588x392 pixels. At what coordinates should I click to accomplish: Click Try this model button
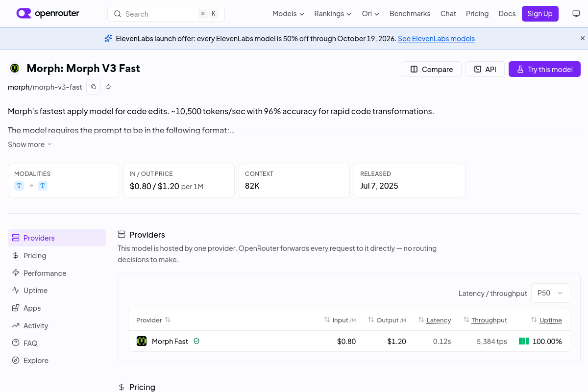[x=544, y=69]
